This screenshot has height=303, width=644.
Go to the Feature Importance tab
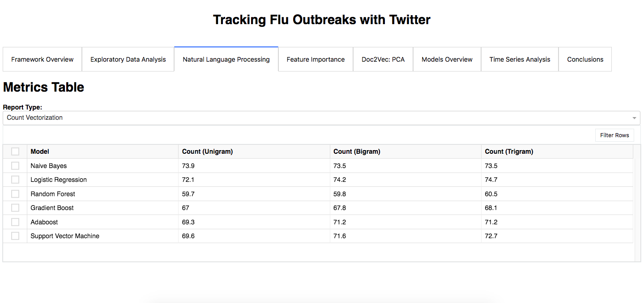coord(316,59)
